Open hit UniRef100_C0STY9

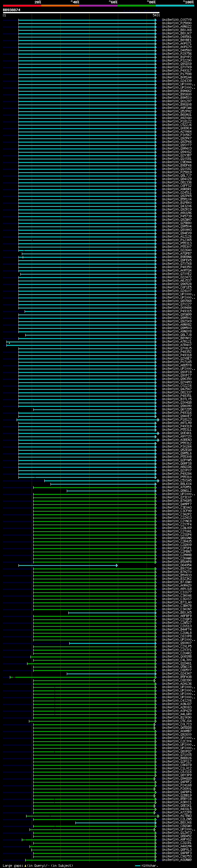(x=176, y=20)
